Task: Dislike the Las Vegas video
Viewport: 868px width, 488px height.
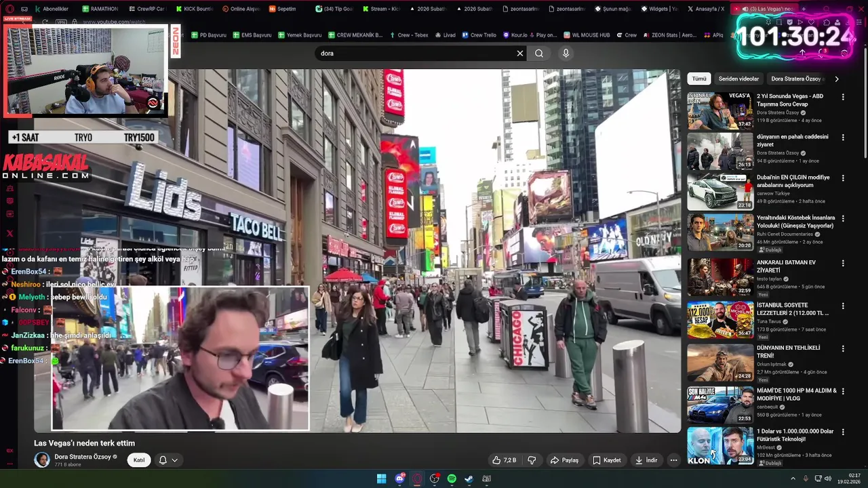Action: pyautogui.click(x=532, y=460)
